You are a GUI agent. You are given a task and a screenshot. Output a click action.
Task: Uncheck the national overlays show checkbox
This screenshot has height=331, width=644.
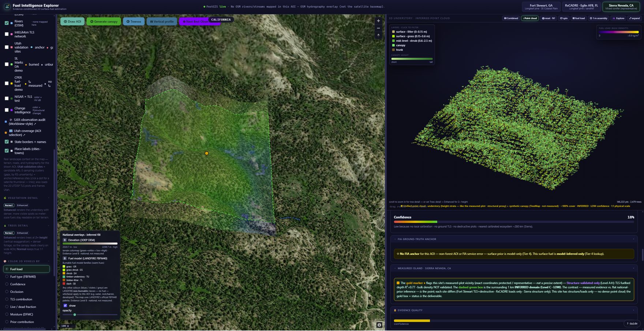[65, 305]
